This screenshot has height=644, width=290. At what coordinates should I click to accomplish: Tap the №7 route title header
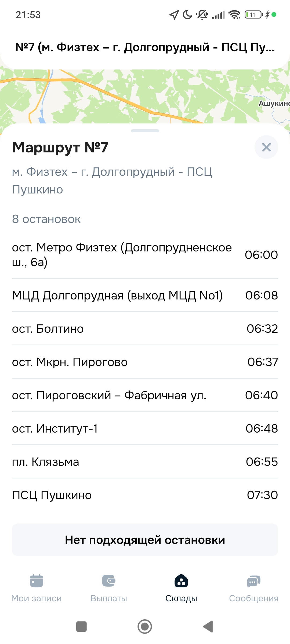coord(145,47)
